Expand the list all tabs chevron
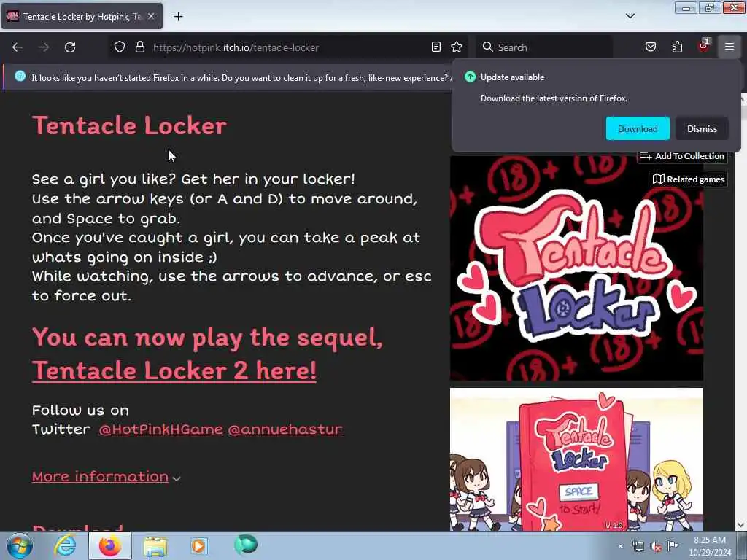Image resolution: width=747 pixels, height=560 pixels. point(630,16)
